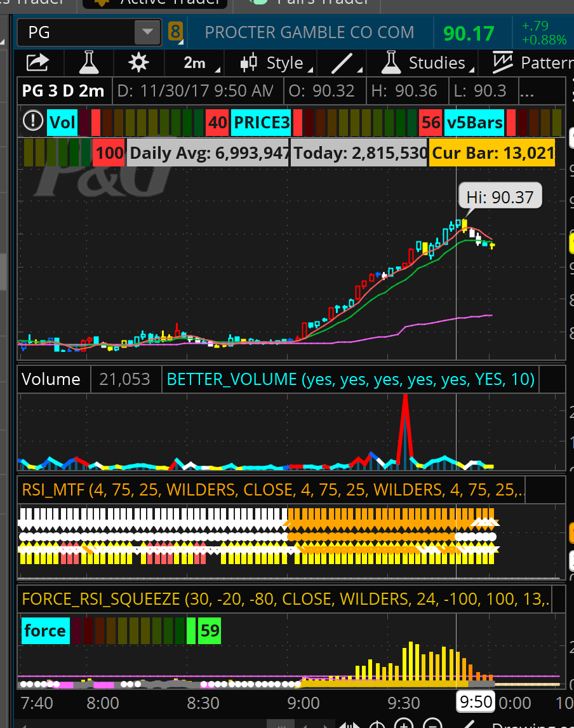The width and height of the screenshot is (574, 728).
Task: Switch to the Pairs Trader tab
Action: click(x=307, y=3)
